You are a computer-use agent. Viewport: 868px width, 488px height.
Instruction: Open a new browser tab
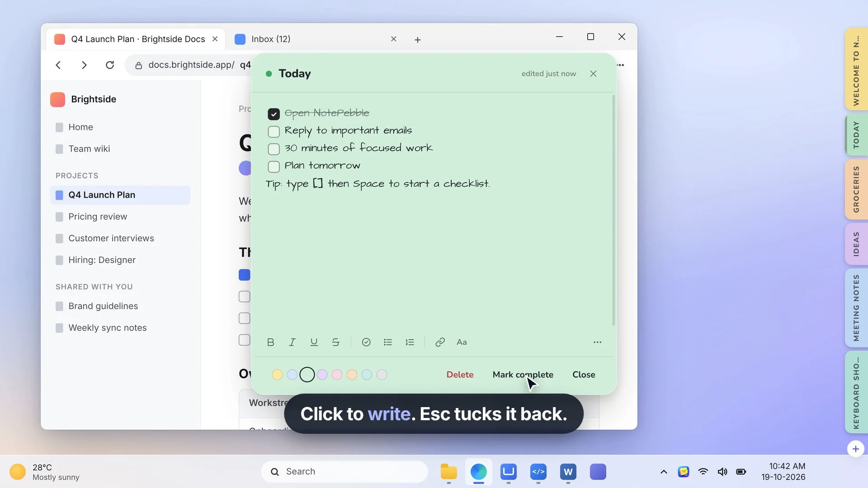click(x=417, y=40)
